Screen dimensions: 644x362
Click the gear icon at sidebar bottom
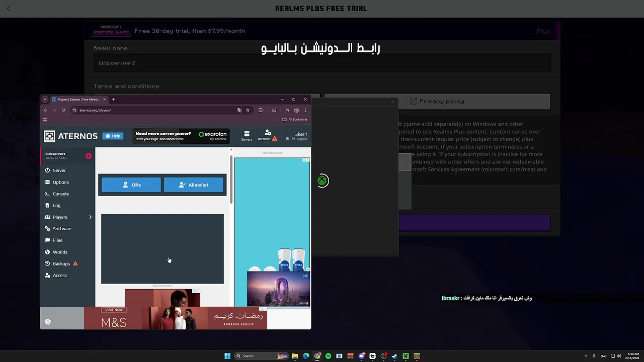tap(48, 322)
